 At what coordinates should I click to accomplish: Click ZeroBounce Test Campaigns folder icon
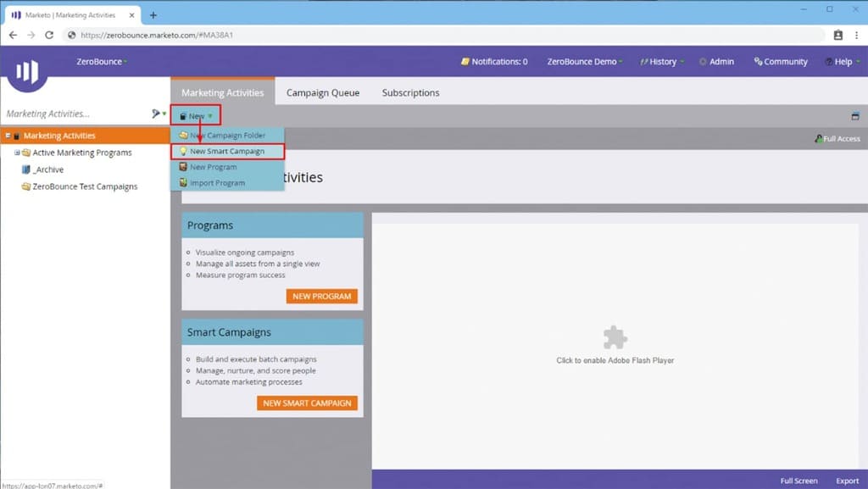[25, 186]
